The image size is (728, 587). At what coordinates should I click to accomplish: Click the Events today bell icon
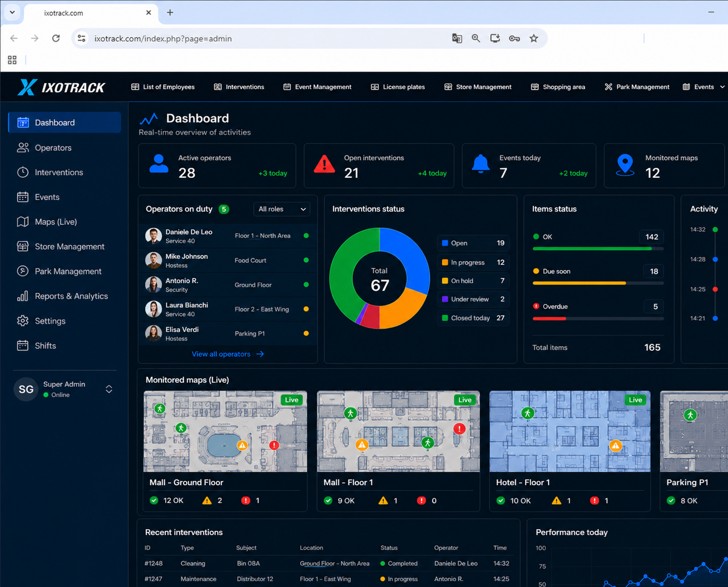(x=480, y=164)
